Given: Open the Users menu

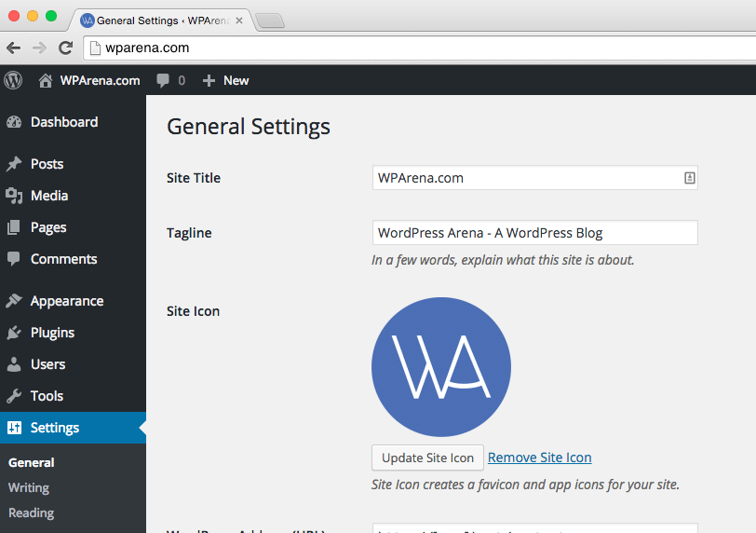Looking at the screenshot, I should [73, 364].
